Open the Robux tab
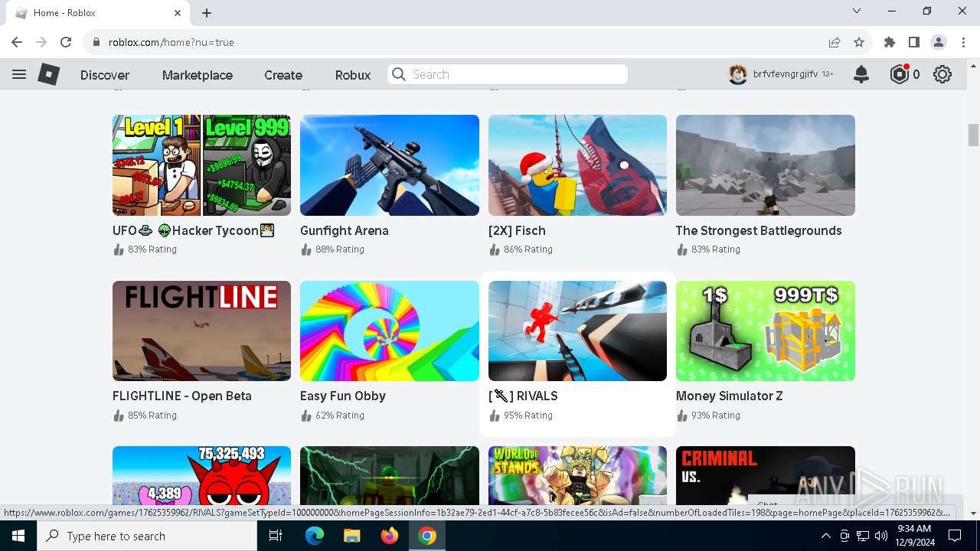 click(x=353, y=75)
